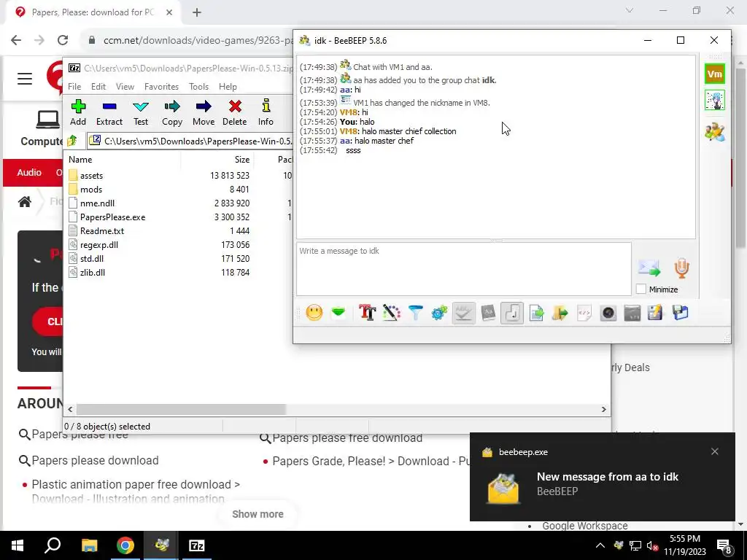Select the mods folder in 7-Zip
This screenshot has width=747, height=560.
[91, 189]
